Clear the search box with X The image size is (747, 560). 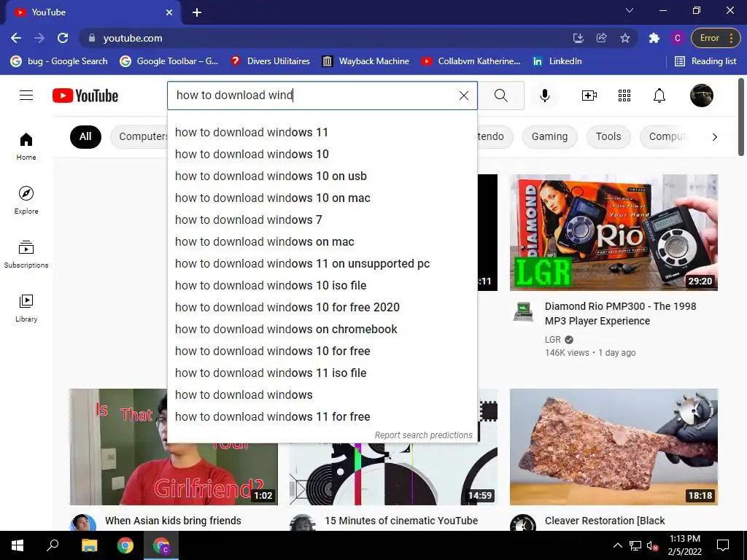463,96
